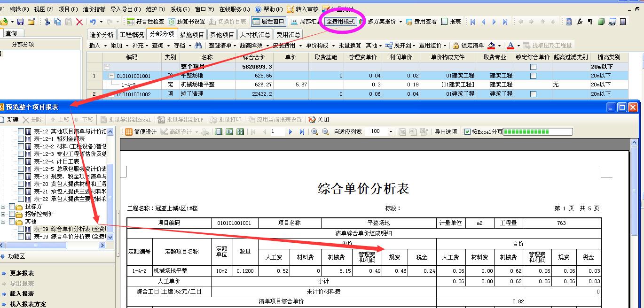
Task: Switch to the 造价分析 tab
Action: [x=102, y=35]
